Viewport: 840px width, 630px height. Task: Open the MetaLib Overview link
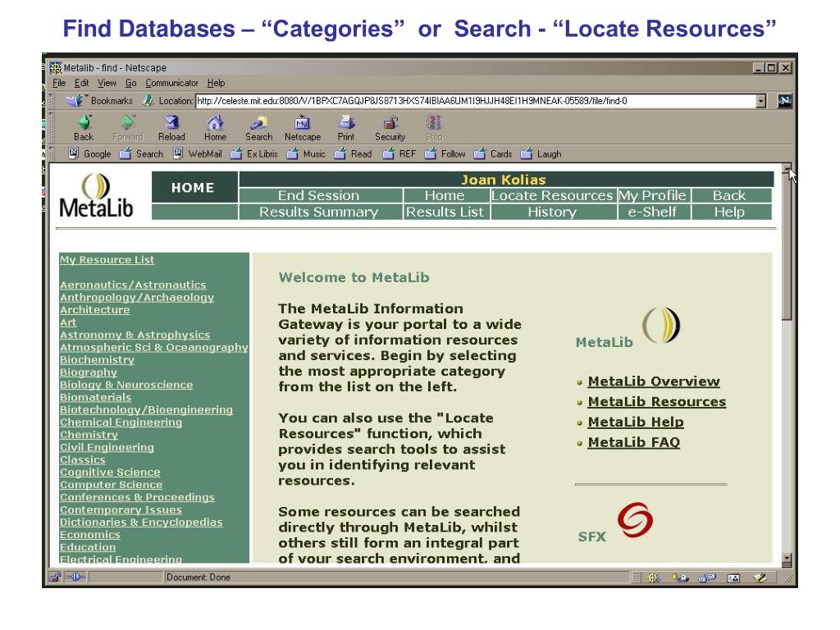point(654,381)
